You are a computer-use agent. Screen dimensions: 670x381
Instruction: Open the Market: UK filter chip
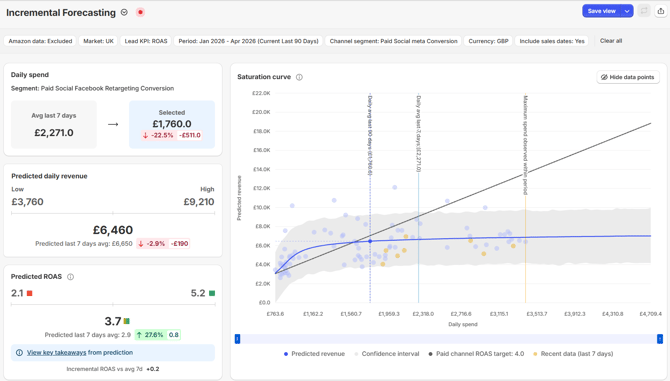click(x=98, y=41)
